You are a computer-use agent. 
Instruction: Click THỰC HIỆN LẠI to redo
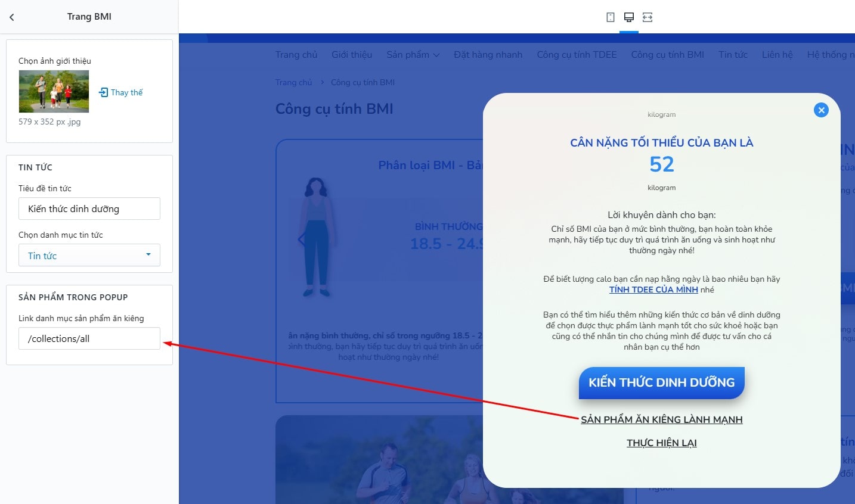pyautogui.click(x=662, y=443)
